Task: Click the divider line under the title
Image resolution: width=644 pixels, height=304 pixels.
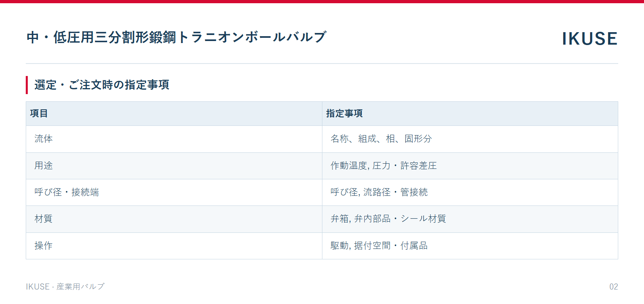Action: click(322, 64)
